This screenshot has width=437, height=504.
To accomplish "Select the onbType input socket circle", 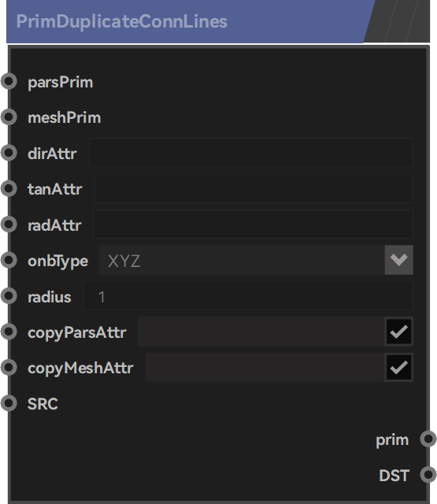I will point(9,260).
